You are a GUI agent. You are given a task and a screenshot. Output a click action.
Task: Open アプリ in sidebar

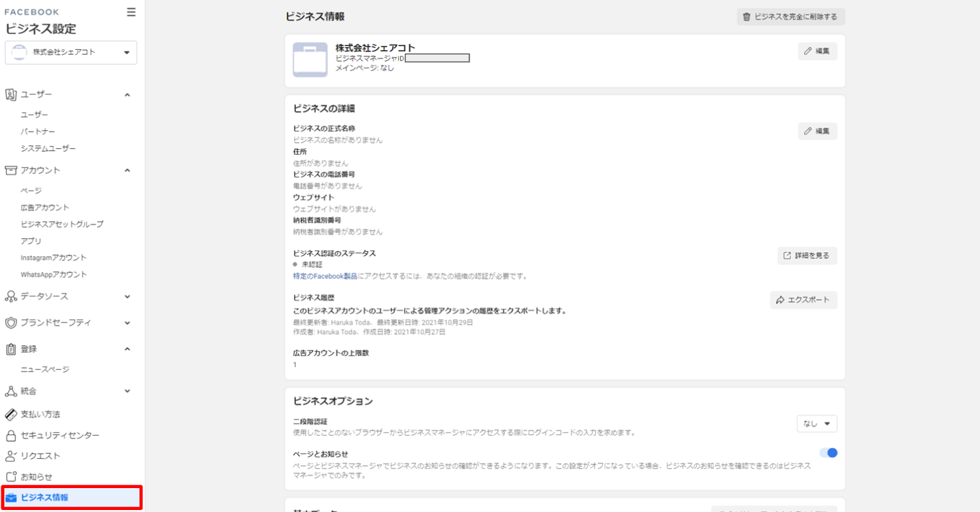click(31, 241)
